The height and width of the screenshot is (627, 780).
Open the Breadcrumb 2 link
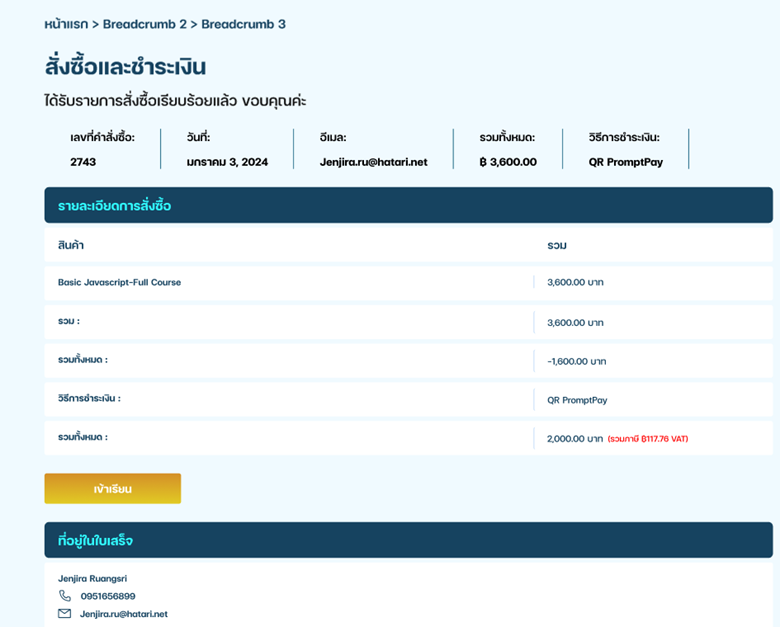145,24
